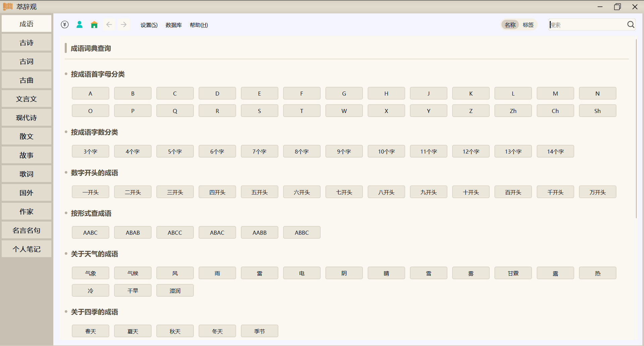This screenshot has height=346, width=644.
Task: Select the ABAB pattern button
Action: (133, 232)
